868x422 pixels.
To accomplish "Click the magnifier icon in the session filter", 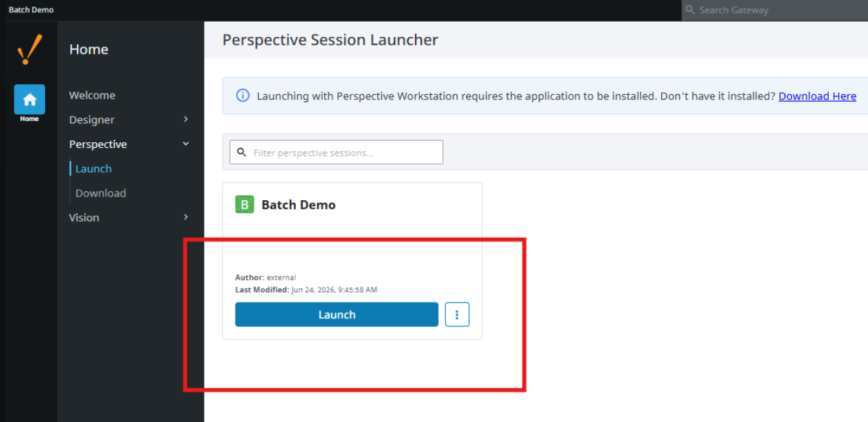I will pyautogui.click(x=241, y=152).
